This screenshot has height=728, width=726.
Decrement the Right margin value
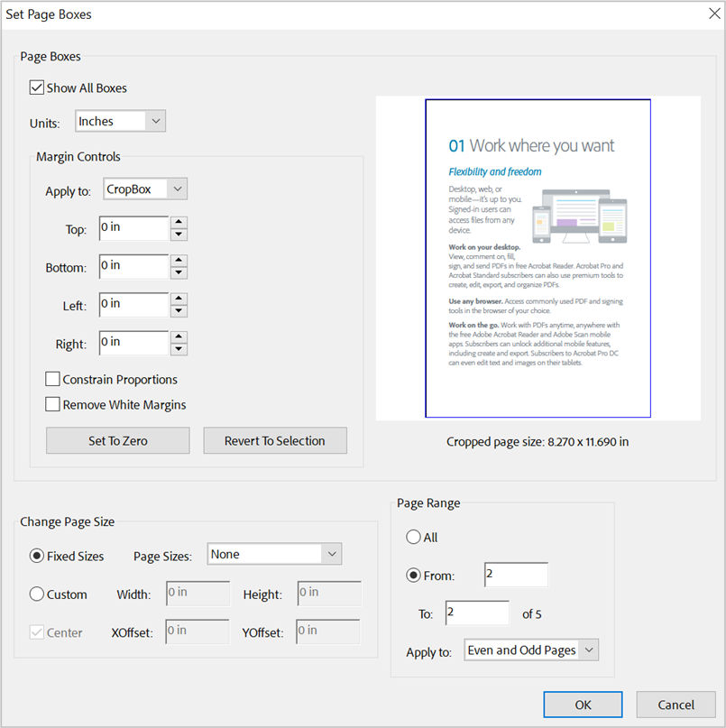[179, 348]
